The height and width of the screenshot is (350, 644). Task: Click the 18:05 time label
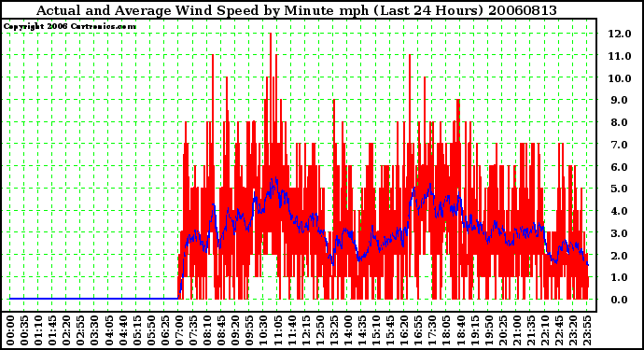445,330
